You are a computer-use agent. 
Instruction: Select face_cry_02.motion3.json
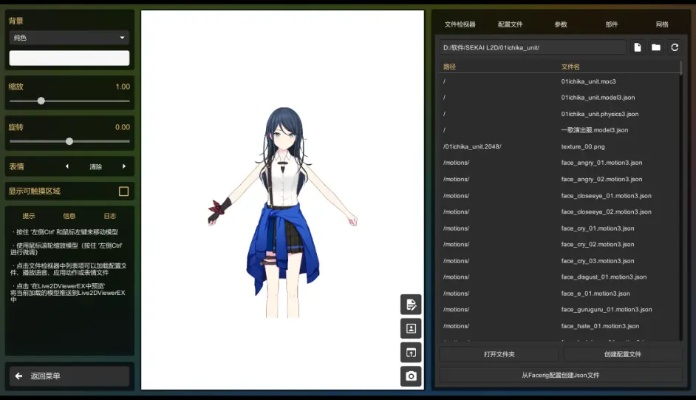click(x=597, y=245)
